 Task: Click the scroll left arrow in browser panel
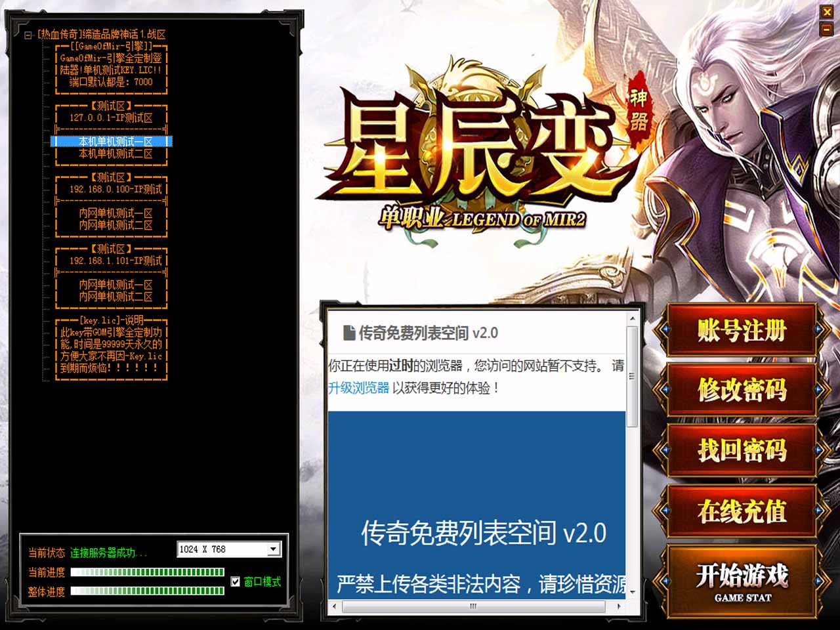click(335, 606)
